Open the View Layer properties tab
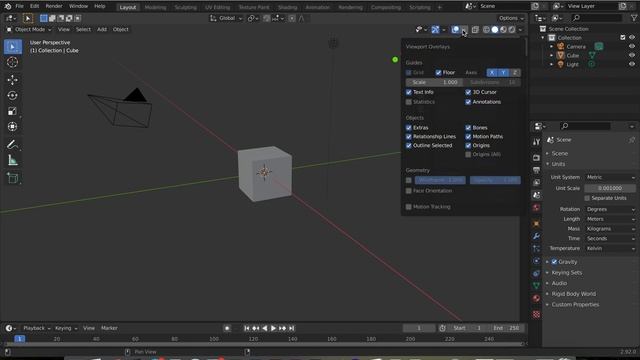This screenshot has height=360, width=640. [x=536, y=182]
